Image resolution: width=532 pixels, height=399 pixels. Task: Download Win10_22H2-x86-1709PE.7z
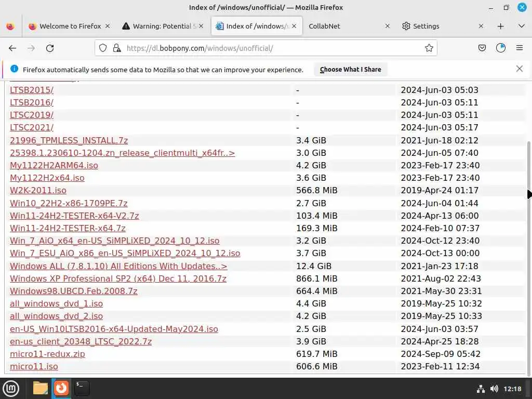click(69, 203)
